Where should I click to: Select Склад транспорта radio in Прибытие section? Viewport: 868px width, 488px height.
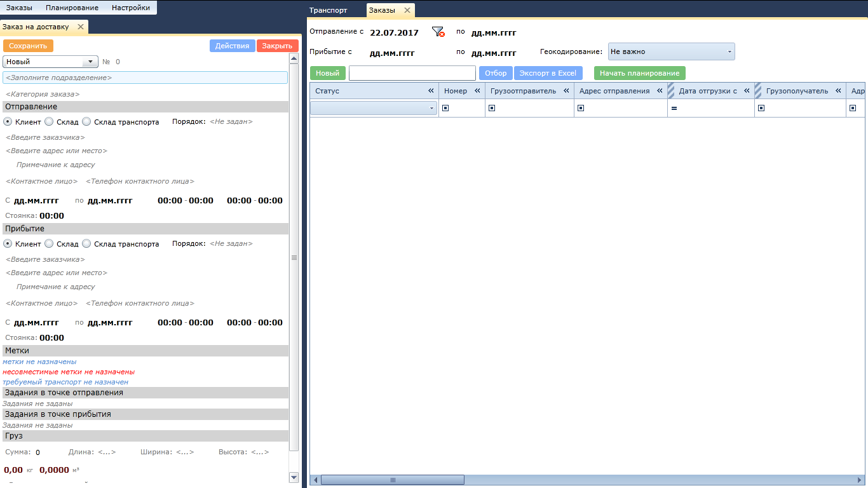pyautogui.click(x=86, y=243)
